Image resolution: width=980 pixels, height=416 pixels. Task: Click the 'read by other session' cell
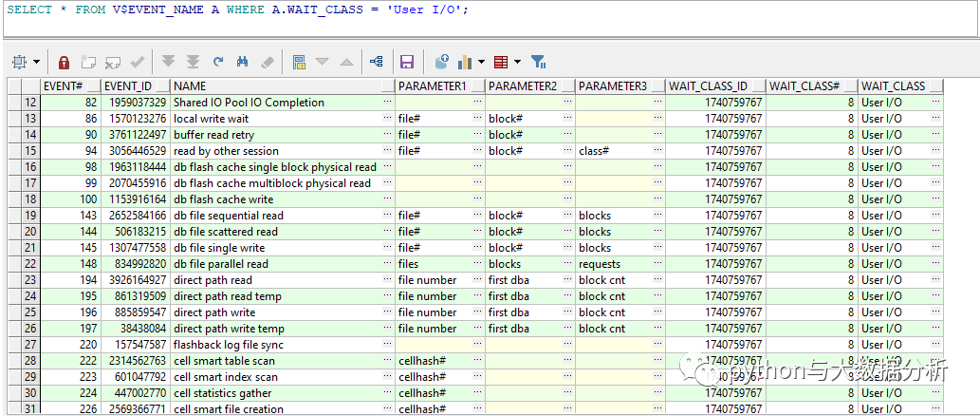tap(283, 151)
